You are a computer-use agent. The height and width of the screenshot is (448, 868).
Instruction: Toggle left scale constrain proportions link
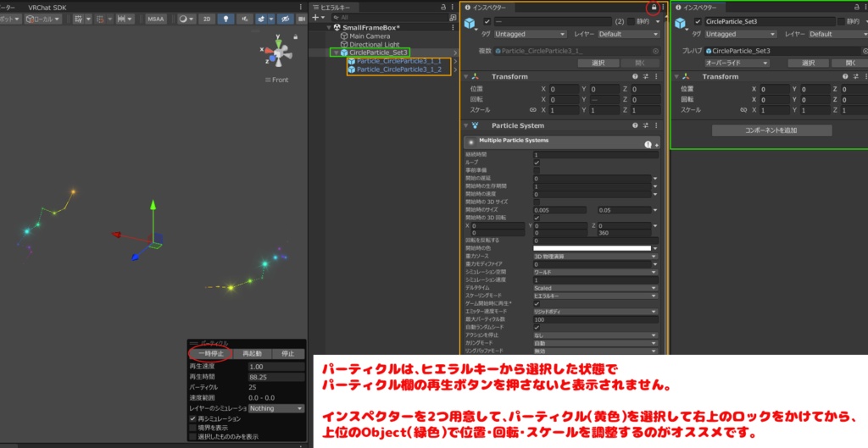pos(532,110)
